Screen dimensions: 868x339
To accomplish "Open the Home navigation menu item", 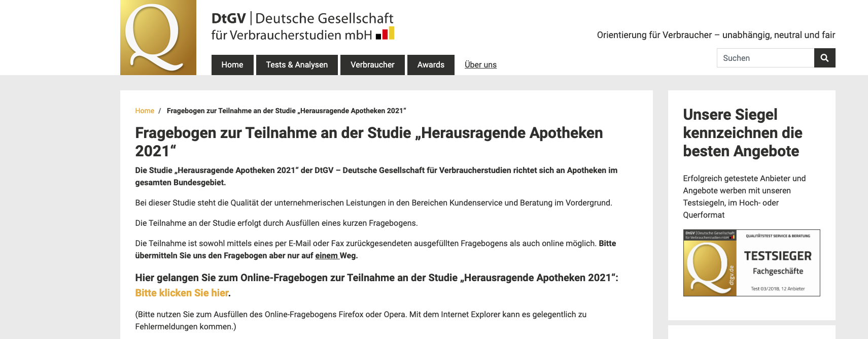I will [x=232, y=65].
